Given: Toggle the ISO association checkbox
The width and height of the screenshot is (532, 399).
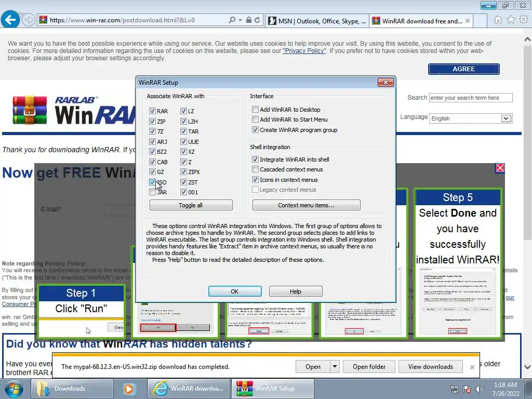Looking at the screenshot, I should tap(152, 182).
